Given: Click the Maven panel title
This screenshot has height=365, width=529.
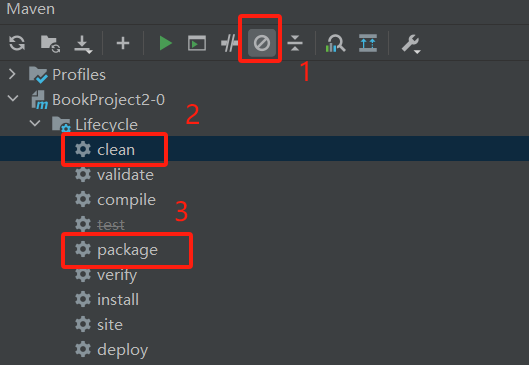Looking at the screenshot, I should (31, 9).
